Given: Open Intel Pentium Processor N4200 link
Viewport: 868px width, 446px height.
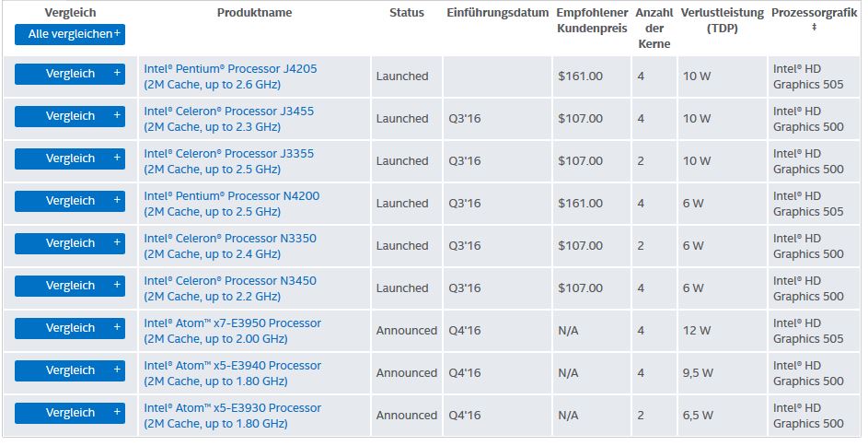Looking at the screenshot, I should click(x=231, y=196).
